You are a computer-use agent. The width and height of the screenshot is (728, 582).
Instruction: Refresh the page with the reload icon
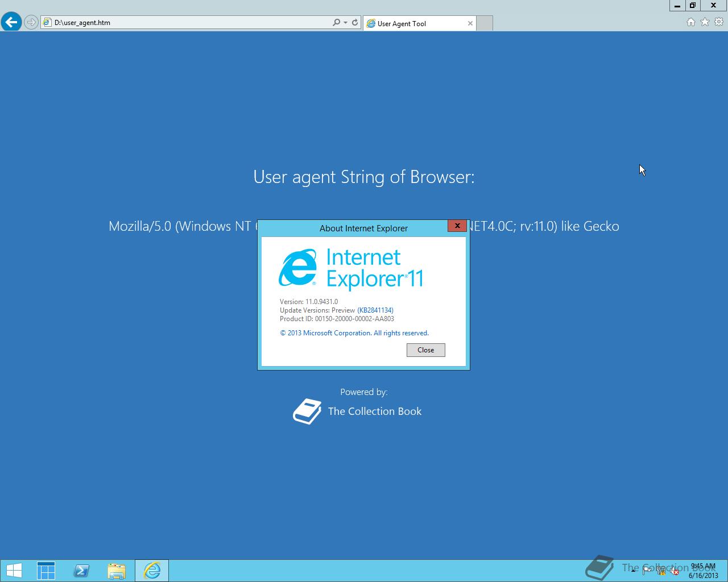(355, 23)
